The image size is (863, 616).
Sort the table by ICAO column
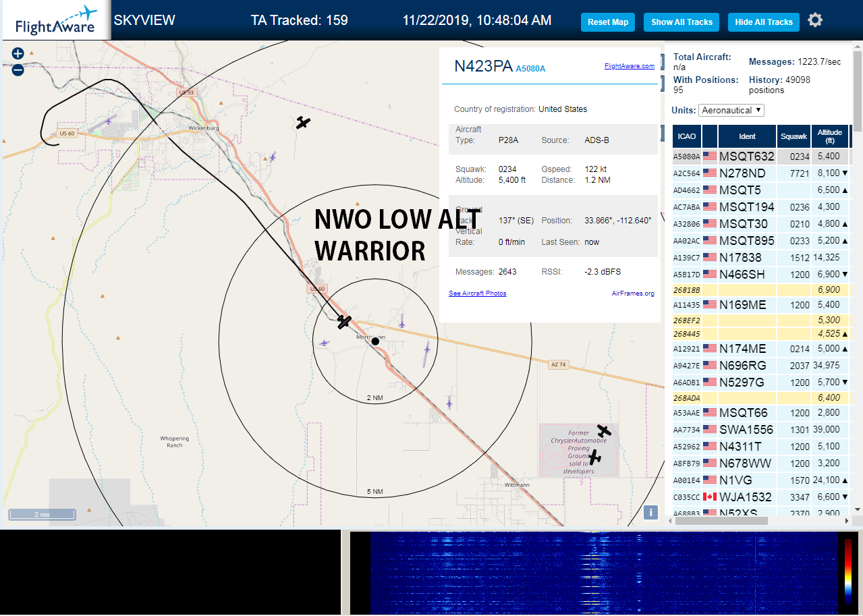[x=686, y=136]
